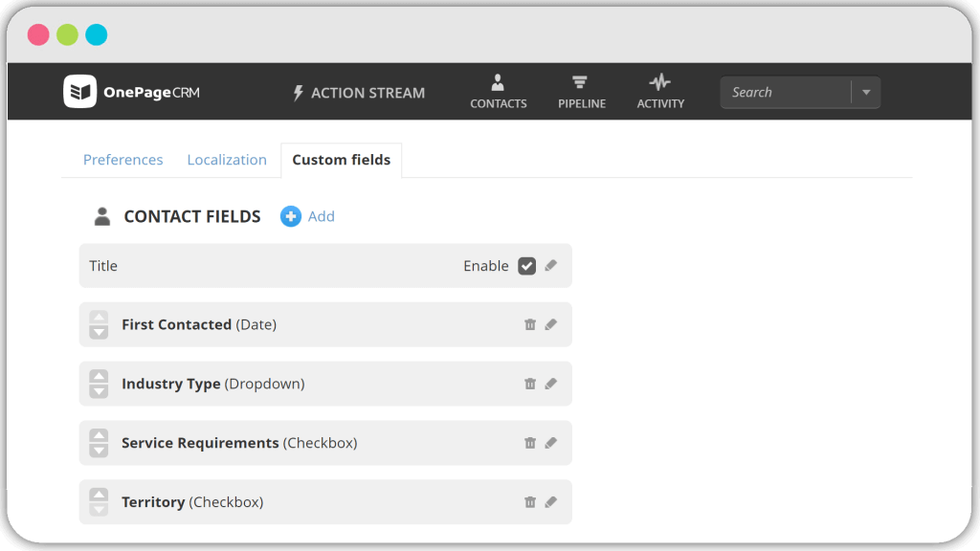Edit the Territory custom field
This screenshot has height=551, width=980.
550,501
